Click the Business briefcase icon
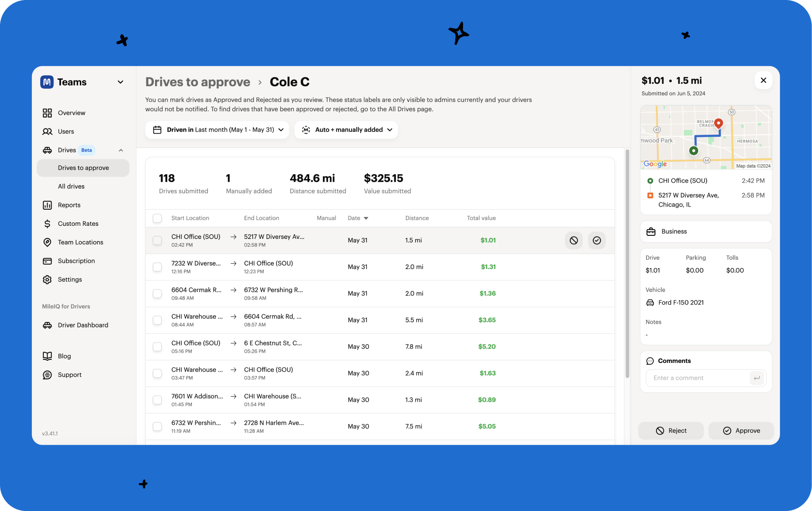The height and width of the screenshot is (511, 812). pos(651,232)
